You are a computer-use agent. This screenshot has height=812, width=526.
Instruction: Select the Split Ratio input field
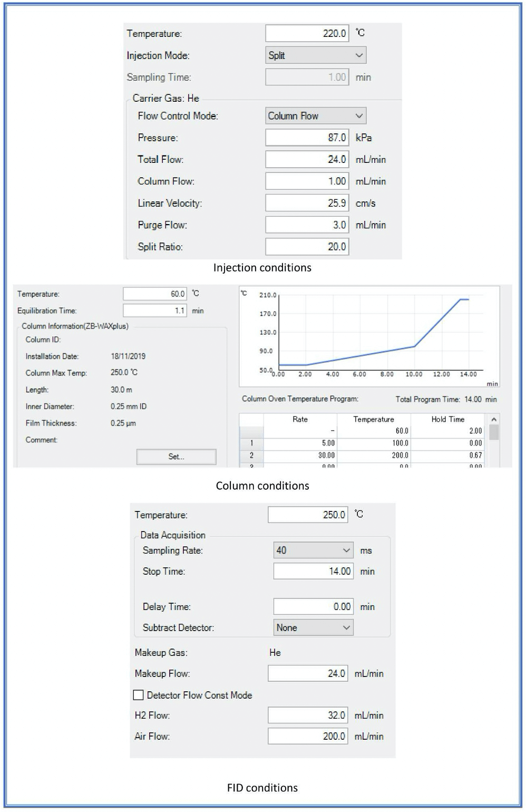pos(307,247)
